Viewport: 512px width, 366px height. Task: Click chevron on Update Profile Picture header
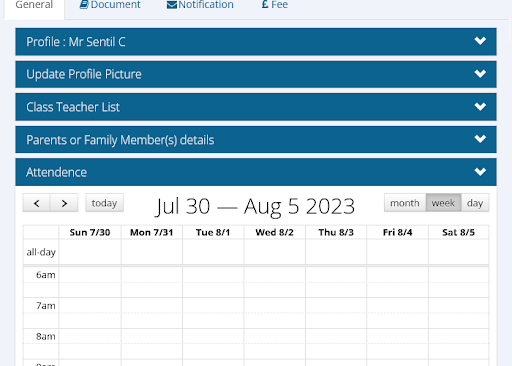(x=480, y=73)
